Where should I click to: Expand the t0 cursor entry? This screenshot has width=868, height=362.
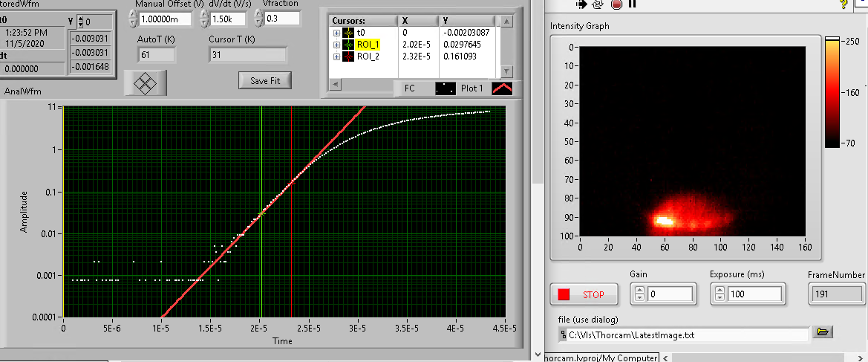[x=337, y=33]
